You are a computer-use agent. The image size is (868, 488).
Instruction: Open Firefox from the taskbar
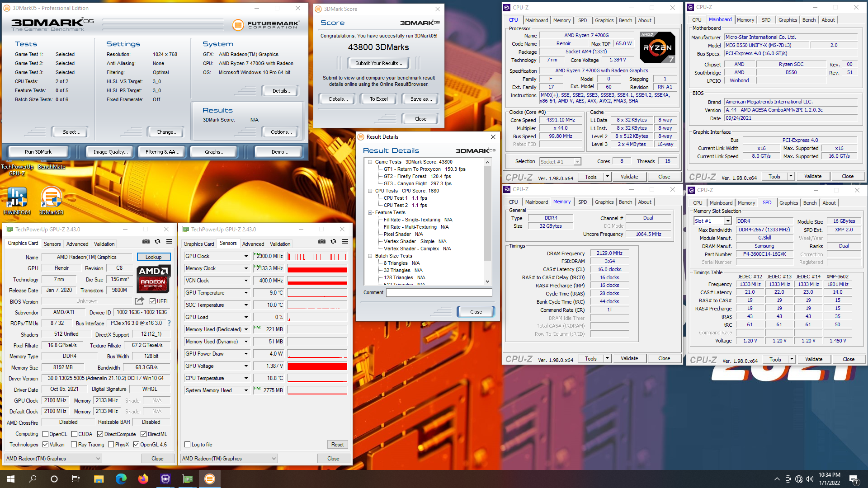click(143, 479)
